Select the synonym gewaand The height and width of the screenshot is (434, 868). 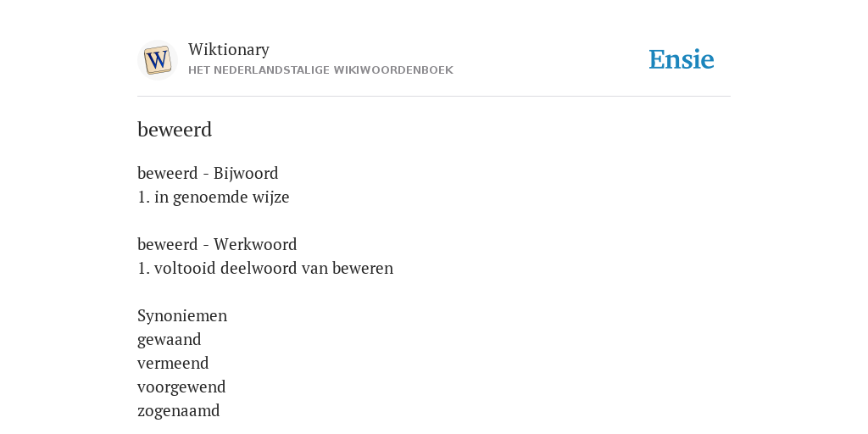(x=169, y=339)
